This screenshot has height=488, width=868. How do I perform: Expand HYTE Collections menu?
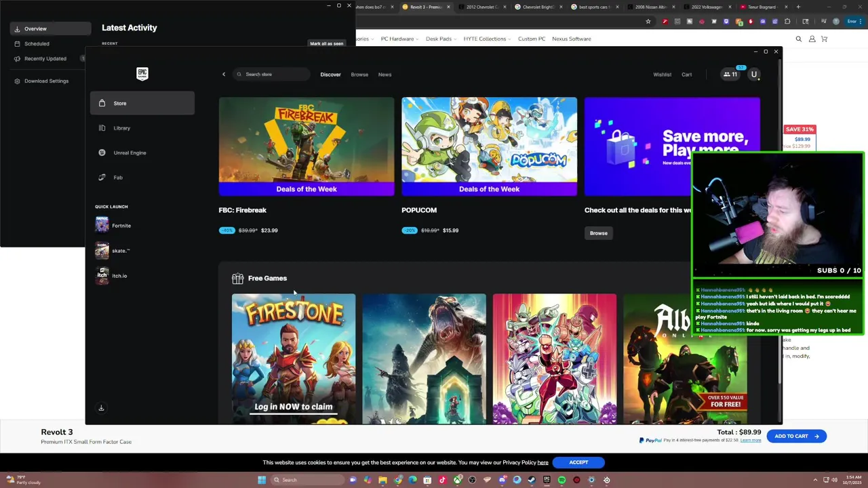pyautogui.click(x=487, y=39)
